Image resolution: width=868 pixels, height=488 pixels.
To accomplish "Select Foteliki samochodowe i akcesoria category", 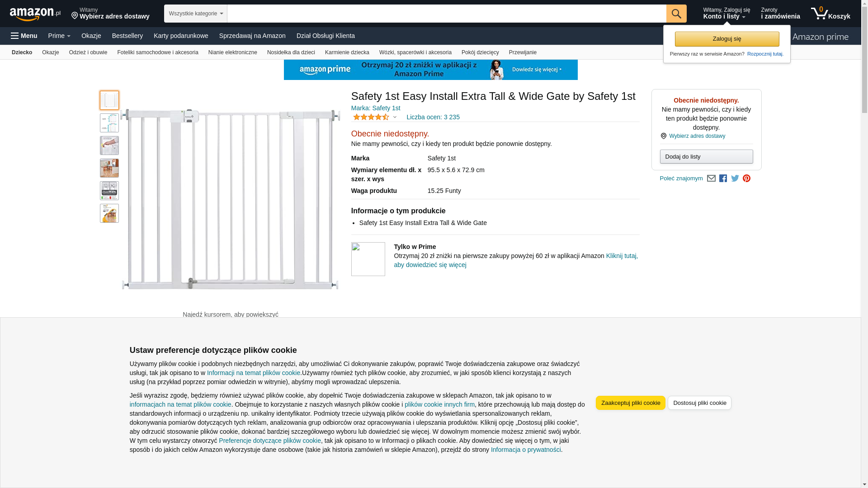I will pyautogui.click(x=157, y=52).
